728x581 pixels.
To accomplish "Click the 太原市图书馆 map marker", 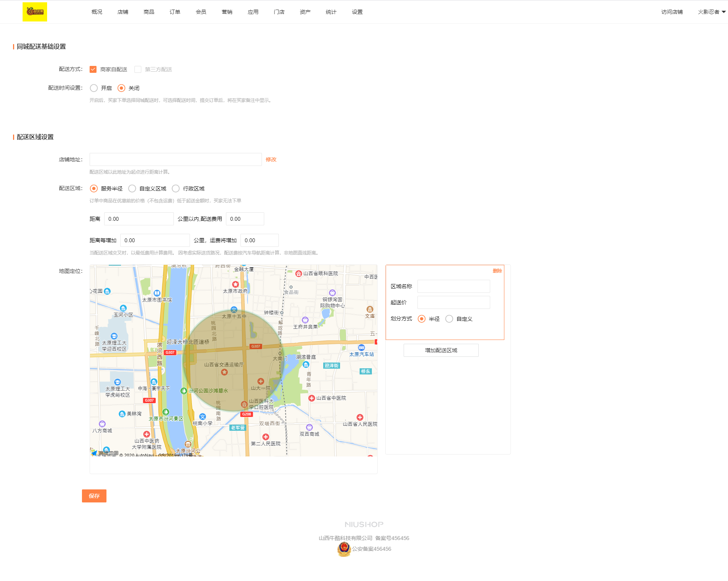I will coord(157,293).
